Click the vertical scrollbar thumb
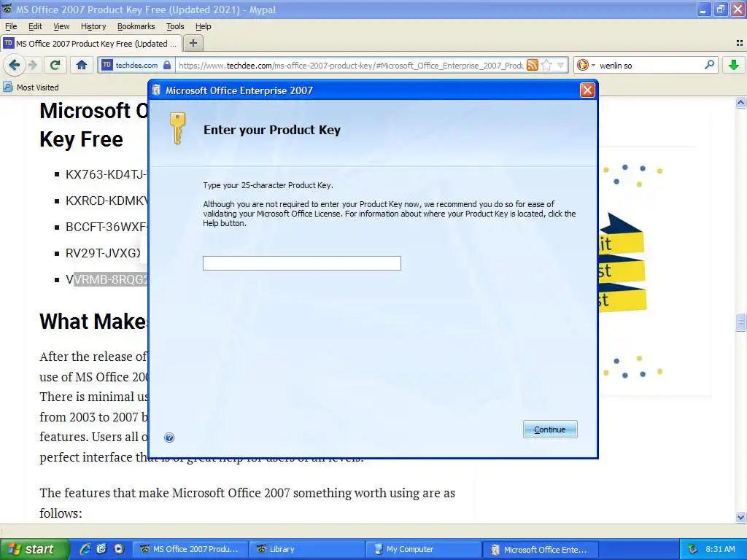The width and height of the screenshot is (747, 560). click(x=740, y=322)
